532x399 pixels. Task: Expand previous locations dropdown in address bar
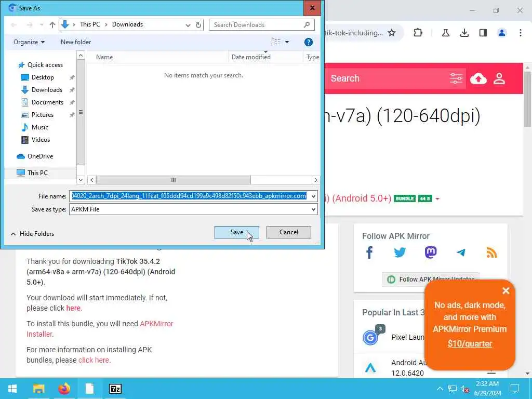click(188, 25)
